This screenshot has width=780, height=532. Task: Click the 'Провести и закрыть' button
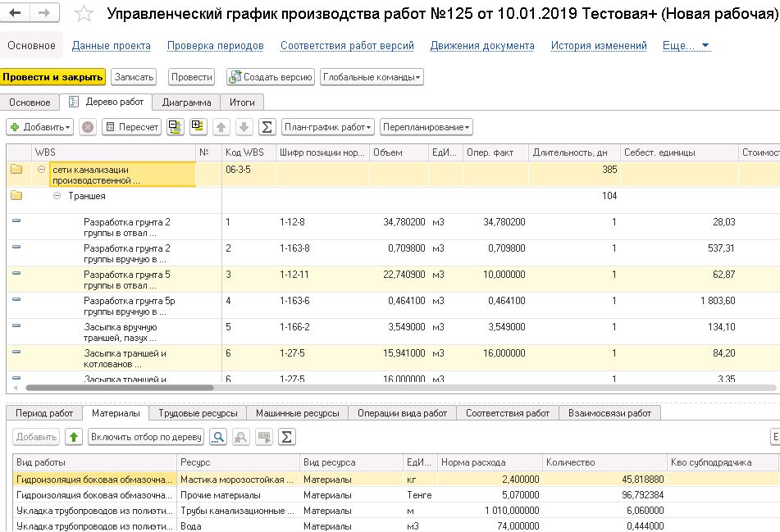click(x=53, y=77)
